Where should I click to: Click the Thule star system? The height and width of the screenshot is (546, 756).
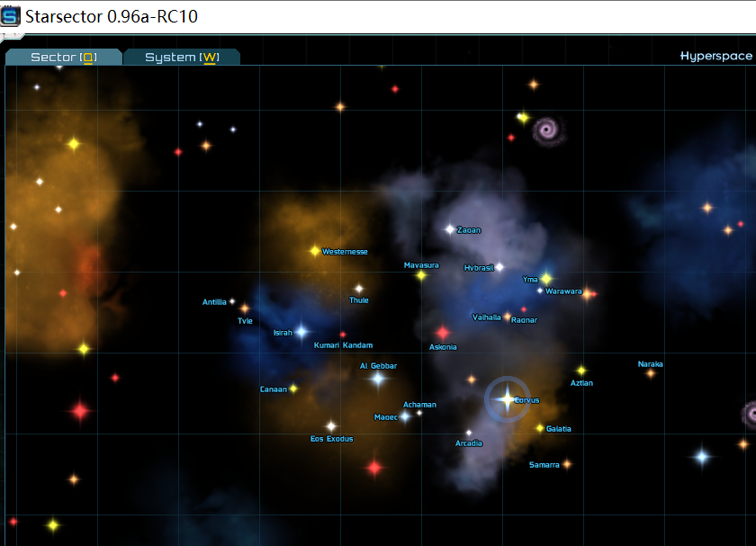tap(359, 289)
